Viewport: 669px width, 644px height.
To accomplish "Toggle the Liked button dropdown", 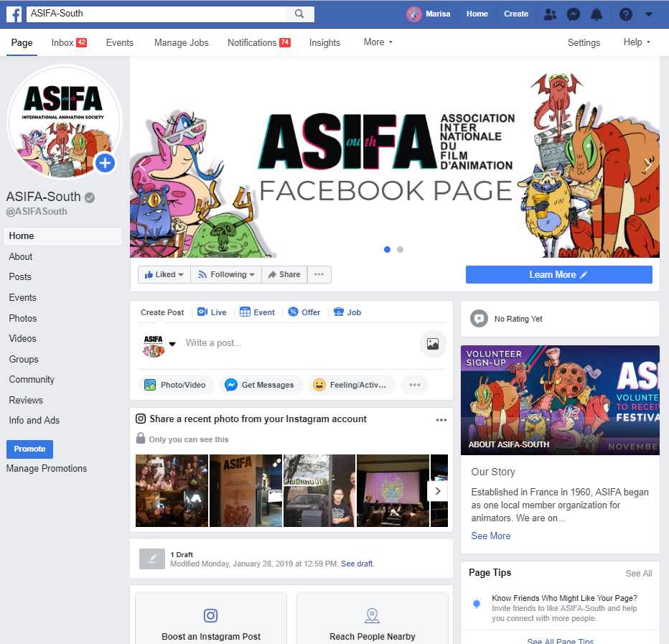I will coord(164,274).
